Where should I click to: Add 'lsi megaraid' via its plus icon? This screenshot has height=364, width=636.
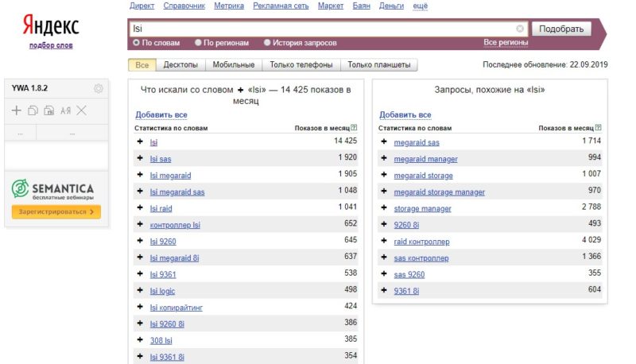click(140, 175)
